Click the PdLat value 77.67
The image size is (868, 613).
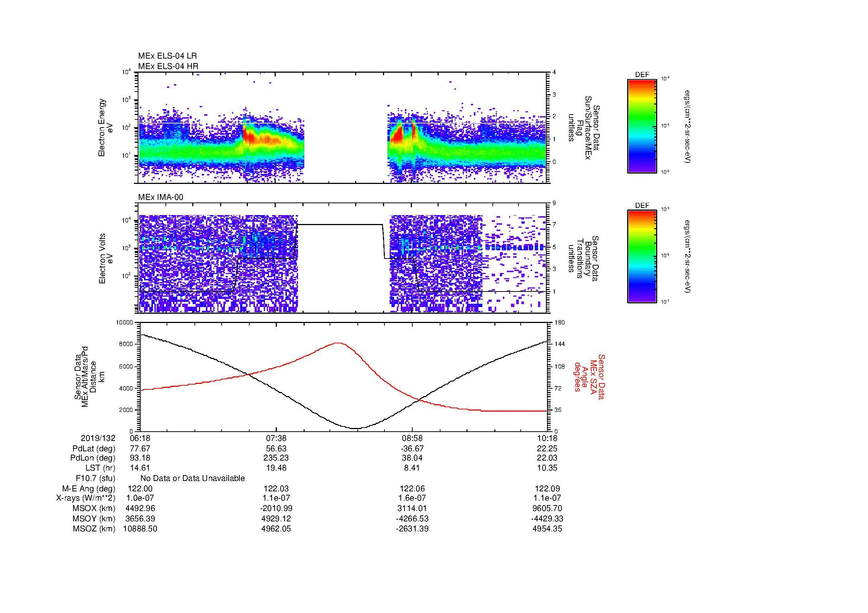pos(140,448)
